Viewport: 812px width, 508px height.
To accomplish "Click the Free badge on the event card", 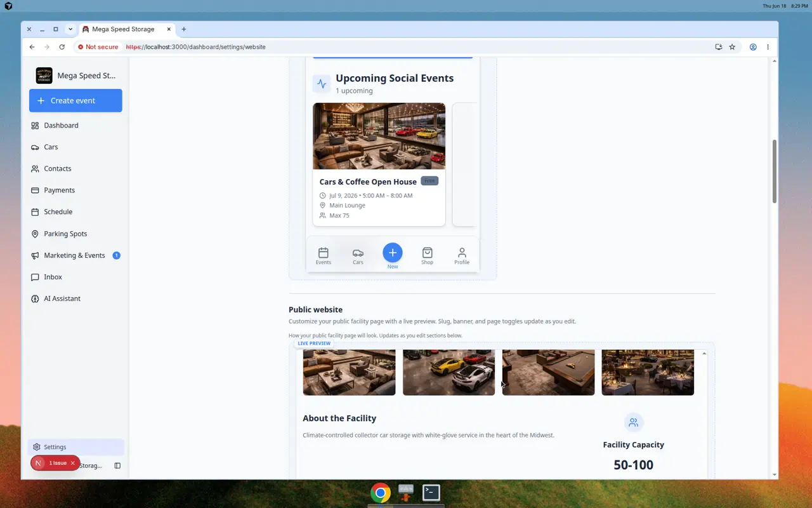I will [429, 181].
